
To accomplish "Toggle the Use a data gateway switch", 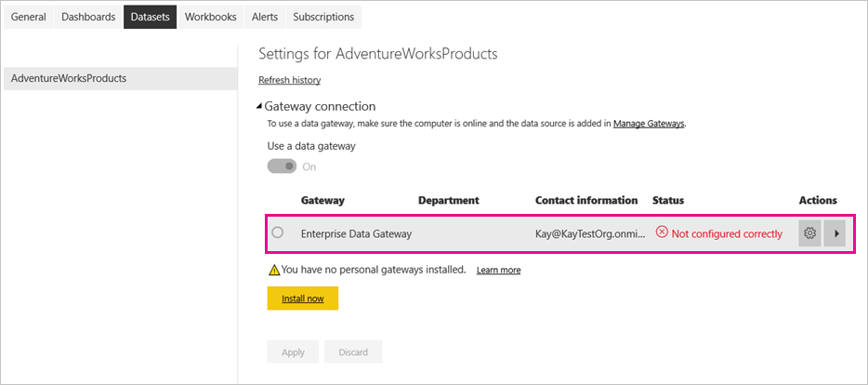I will point(283,166).
